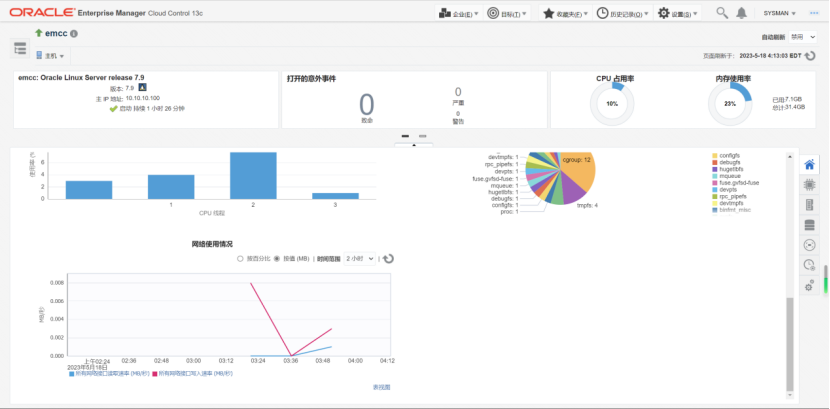The image size is (830, 409).
Task: Click the rpc_pipefs legend swatch
Action: pos(715,196)
